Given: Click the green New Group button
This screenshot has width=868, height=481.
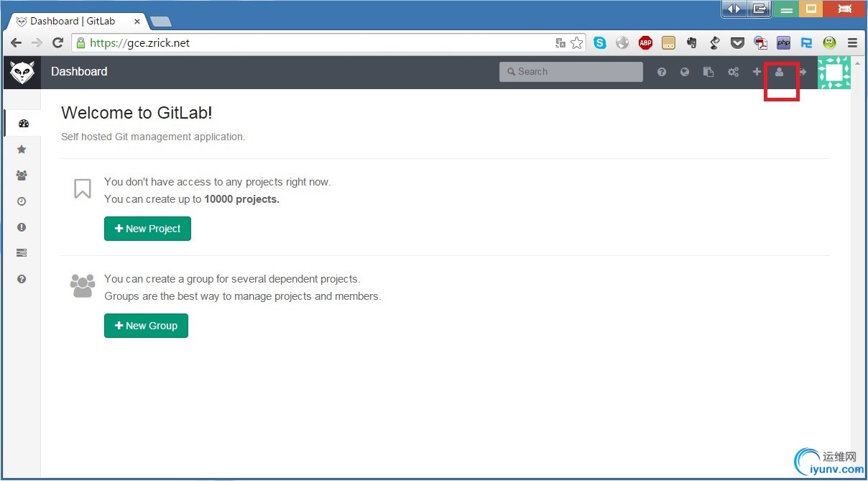Looking at the screenshot, I should point(146,326).
